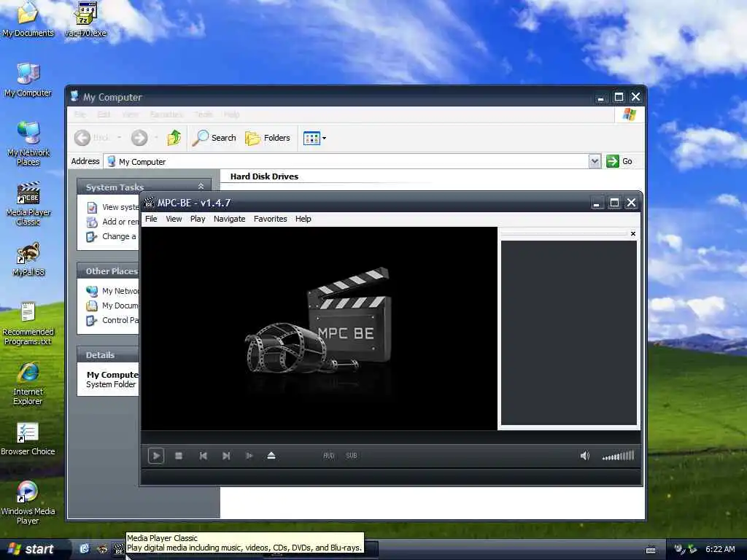Image resolution: width=747 pixels, height=560 pixels.
Task: Open My Network Places from Other Places
Action: pyautogui.click(x=113, y=291)
